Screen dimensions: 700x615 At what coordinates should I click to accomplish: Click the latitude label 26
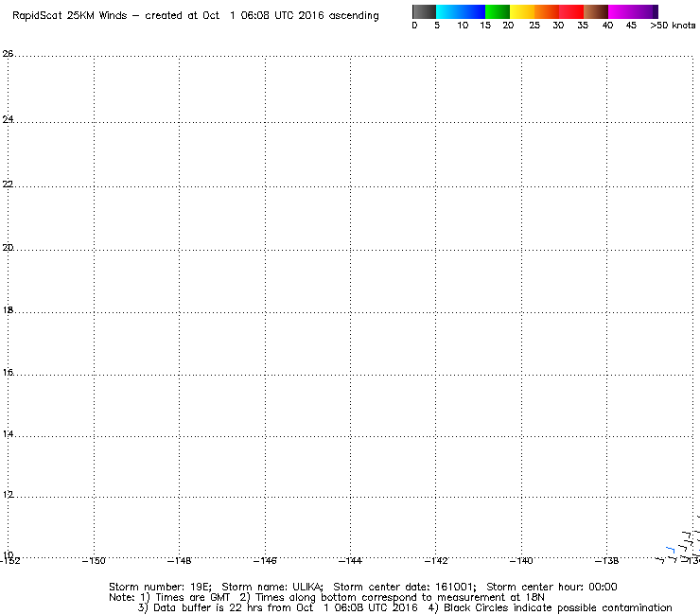pyautogui.click(x=8, y=54)
